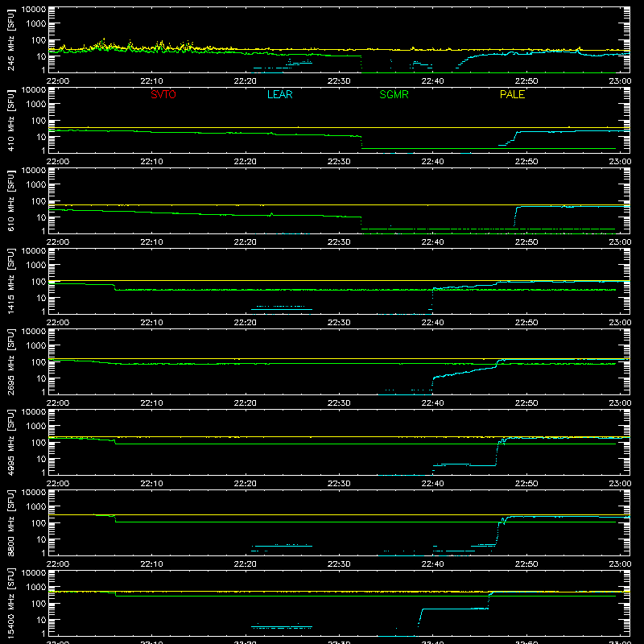644x644 pixels.
Task: Click the 10 y-axis label of the 15400 MHz plot
Action: click(41, 620)
